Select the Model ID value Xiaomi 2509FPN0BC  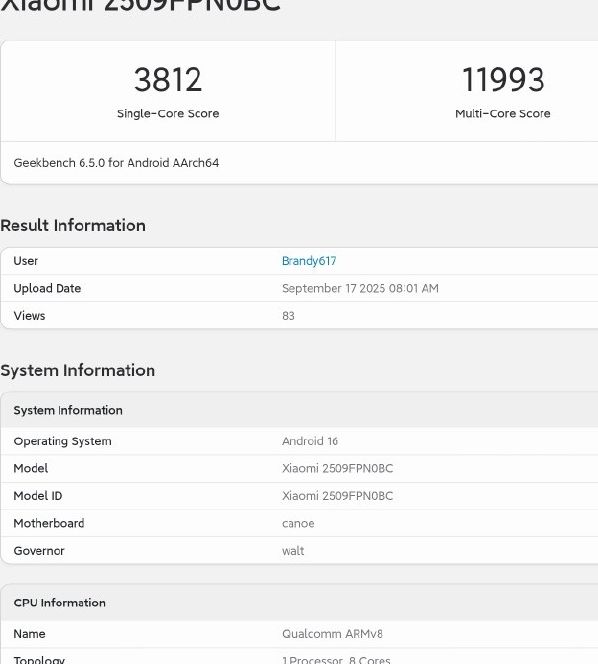338,496
